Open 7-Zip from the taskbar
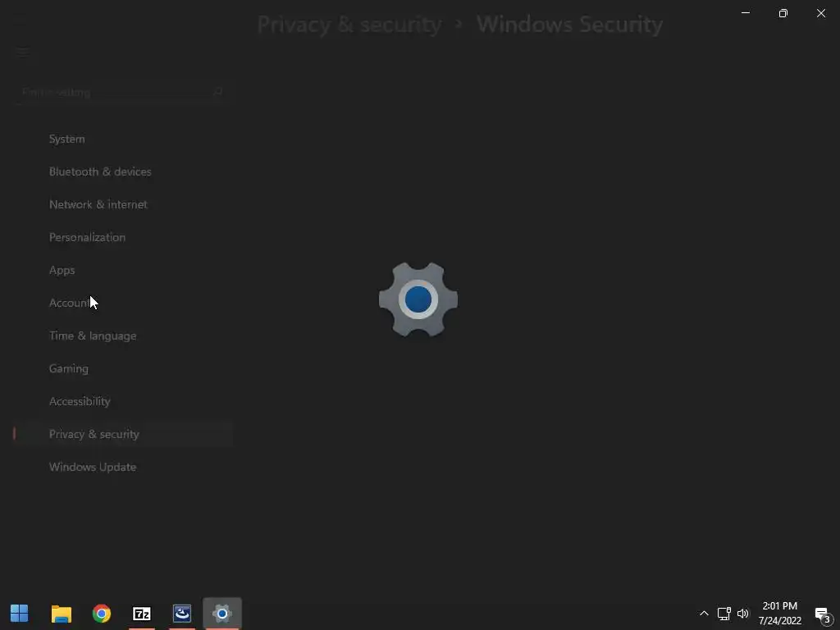The width and height of the screenshot is (840, 630). click(142, 614)
